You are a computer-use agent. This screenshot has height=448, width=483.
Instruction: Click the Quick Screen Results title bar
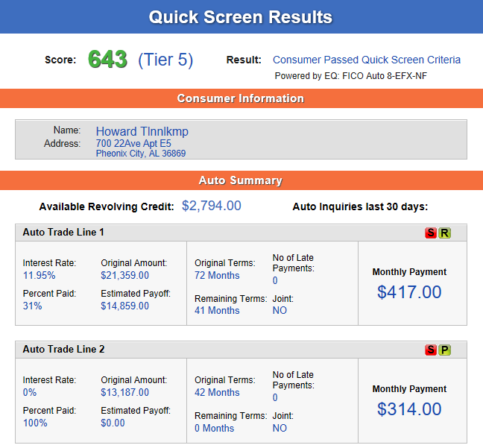point(241,17)
